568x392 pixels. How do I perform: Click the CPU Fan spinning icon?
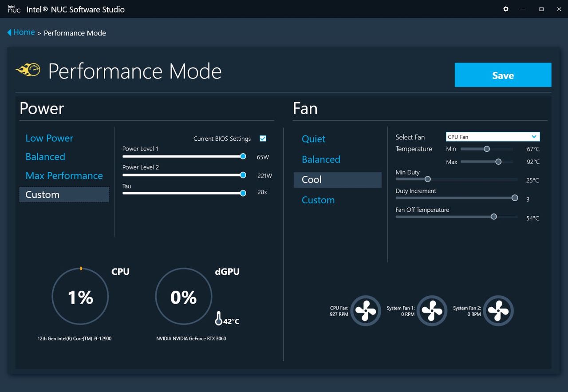[366, 311]
